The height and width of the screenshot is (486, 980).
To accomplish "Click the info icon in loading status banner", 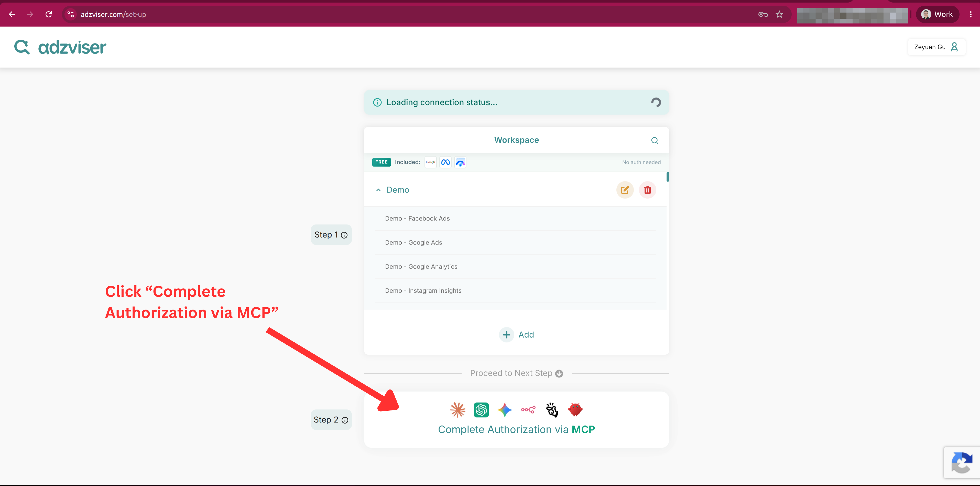I will pyautogui.click(x=377, y=102).
